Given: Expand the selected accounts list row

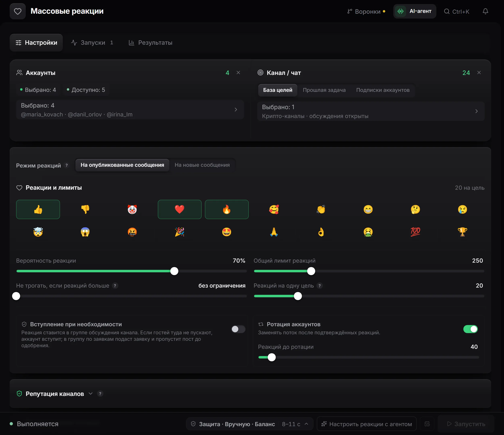Looking at the screenshot, I should click(x=130, y=110).
